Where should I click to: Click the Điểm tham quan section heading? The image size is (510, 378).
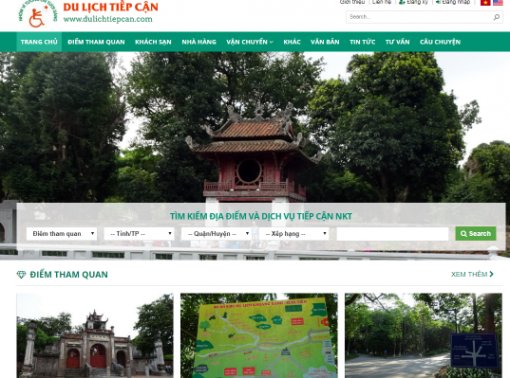point(69,275)
